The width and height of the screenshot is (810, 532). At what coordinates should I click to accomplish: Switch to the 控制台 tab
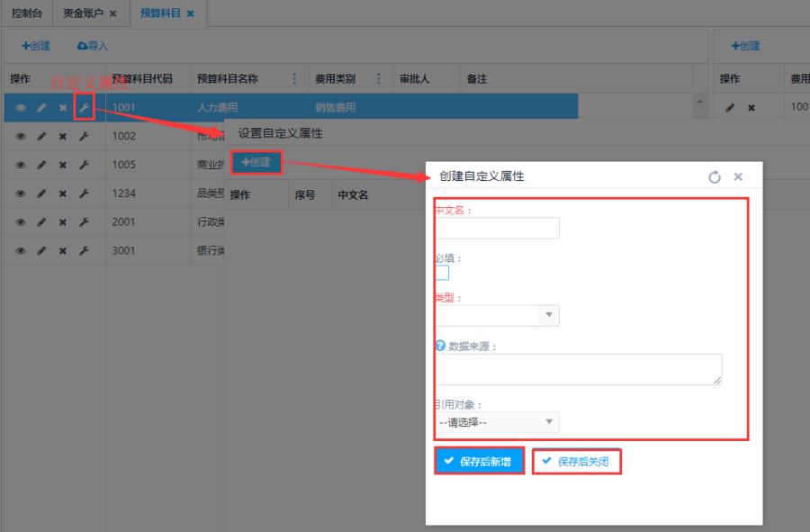tap(26, 14)
